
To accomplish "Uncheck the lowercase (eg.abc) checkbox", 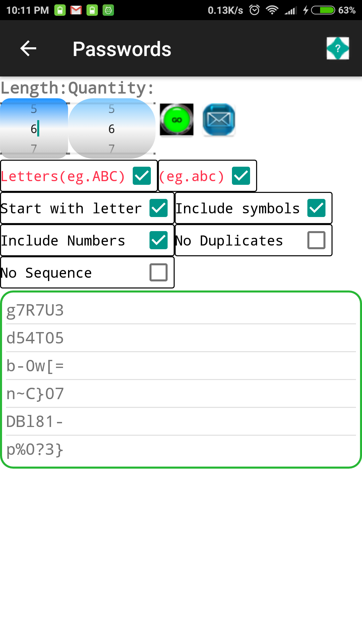I will [x=241, y=176].
